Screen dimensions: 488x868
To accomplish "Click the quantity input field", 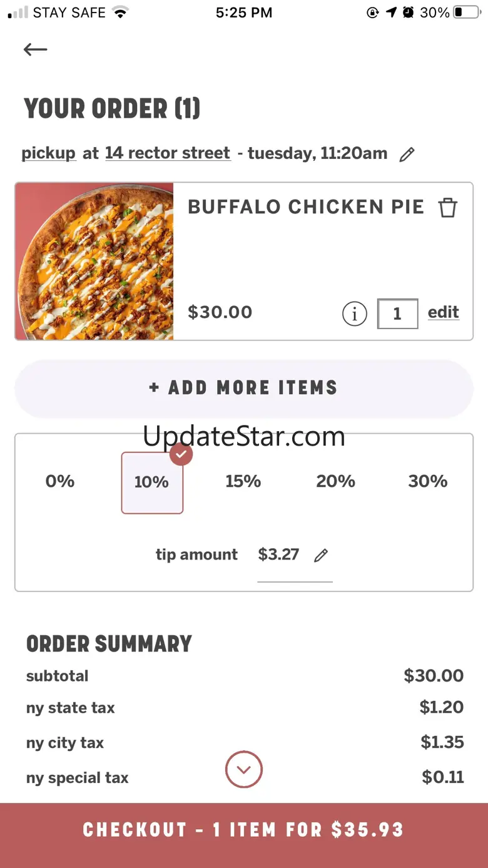I will (x=397, y=314).
